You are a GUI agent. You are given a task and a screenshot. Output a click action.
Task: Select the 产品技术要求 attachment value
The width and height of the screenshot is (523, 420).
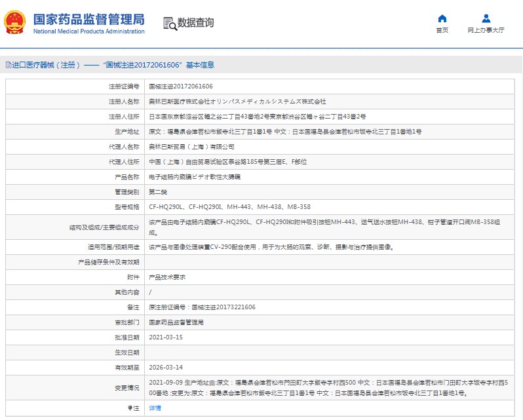167,277
